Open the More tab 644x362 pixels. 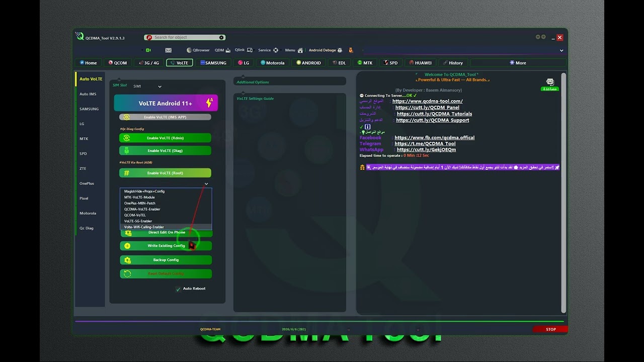(x=518, y=63)
